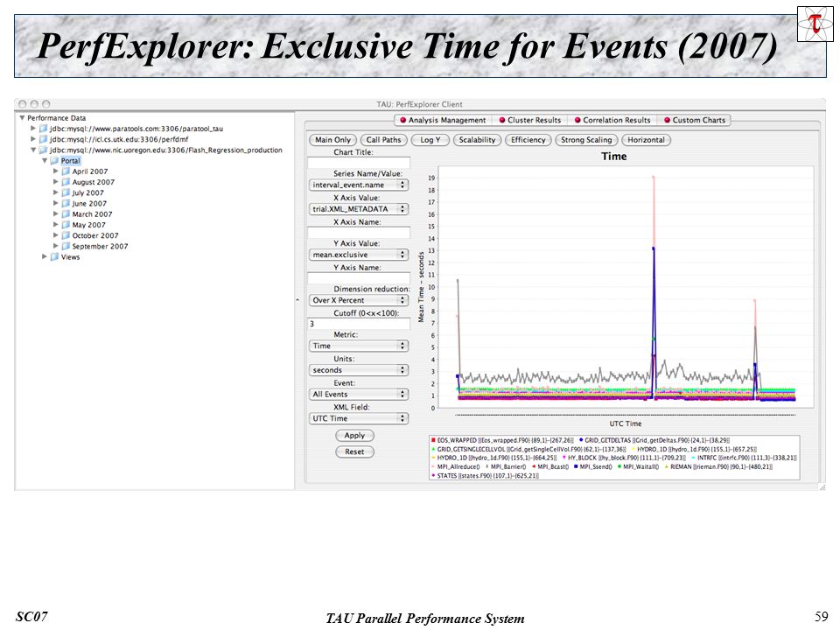The width and height of the screenshot is (840, 630).
Task: Expand the October 2007 tree node
Action: pyautogui.click(x=56, y=235)
